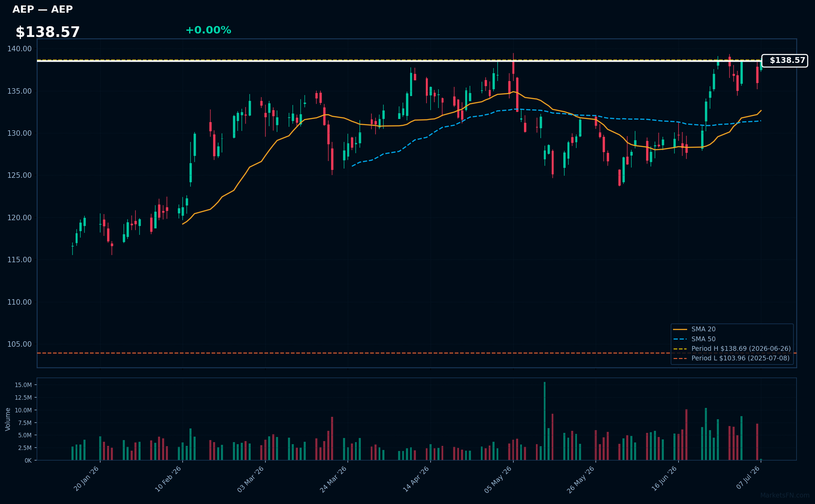The width and height of the screenshot is (815, 504).
Task: Click the 14 Apr '26 date label
Action: (416, 479)
